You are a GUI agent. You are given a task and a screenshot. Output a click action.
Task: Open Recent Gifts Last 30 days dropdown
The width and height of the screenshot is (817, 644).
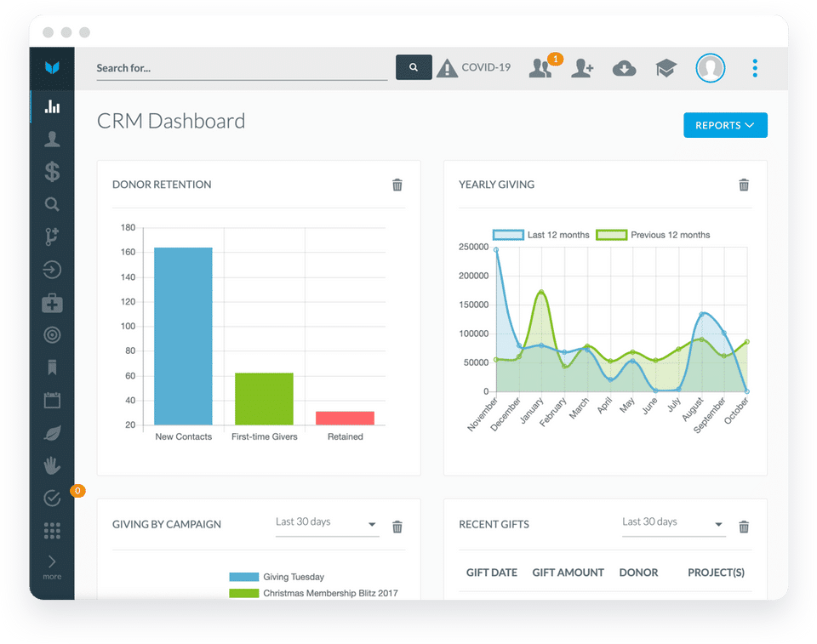pos(673,523)
